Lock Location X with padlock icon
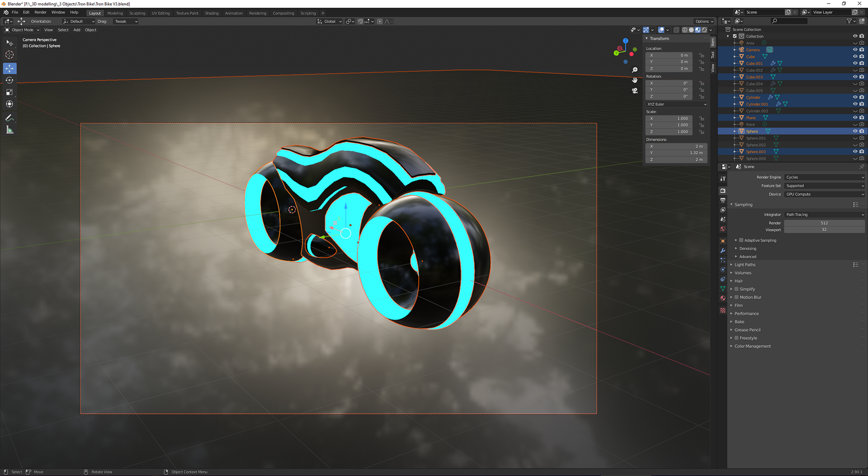Screen dimensions: 868x476 (x=702, y=55)
